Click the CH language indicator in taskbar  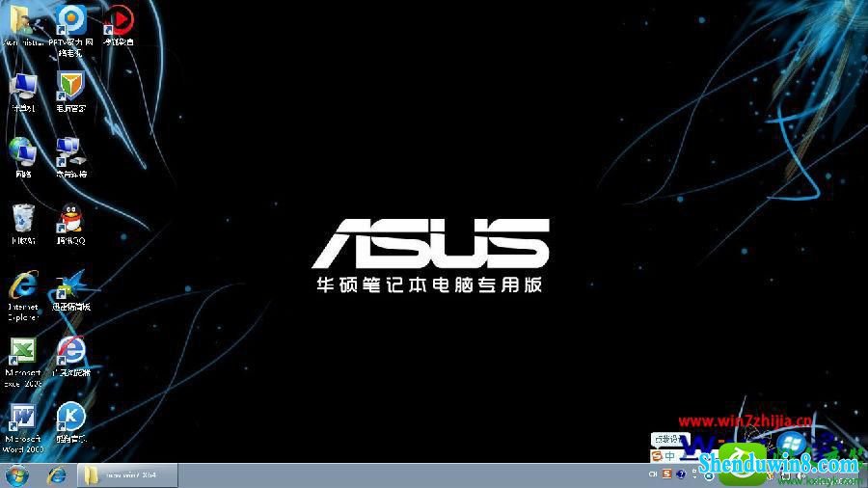click(653, 474)
